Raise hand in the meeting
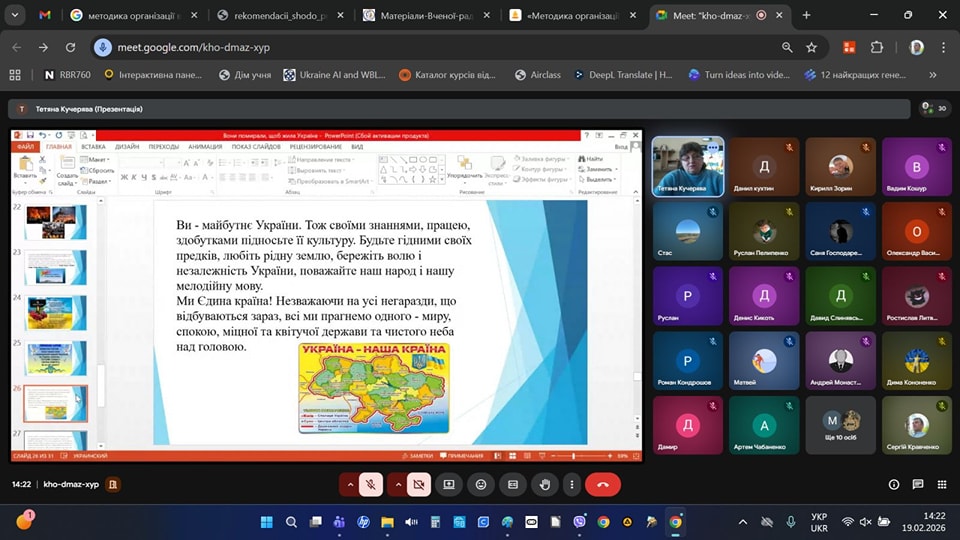The height and width of the screenshot is (540, 960). point(545,484)
